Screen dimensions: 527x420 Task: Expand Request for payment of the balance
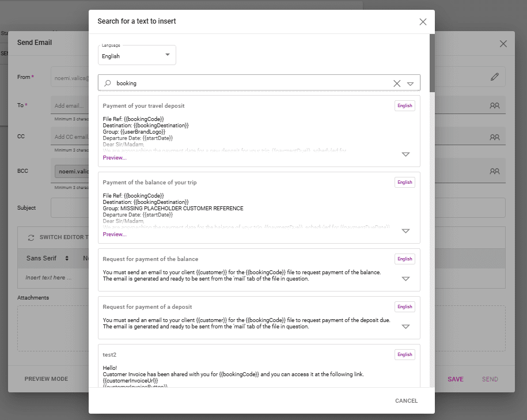[x=405, y=279]
